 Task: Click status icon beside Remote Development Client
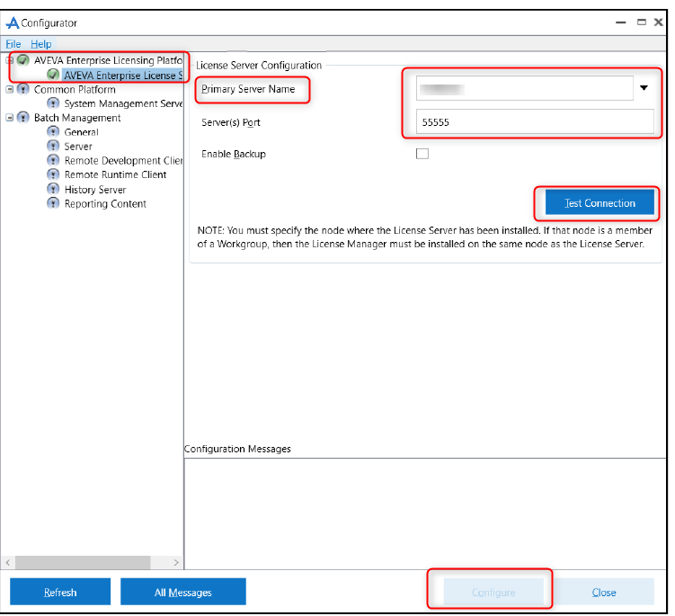(x=53, y=160)
